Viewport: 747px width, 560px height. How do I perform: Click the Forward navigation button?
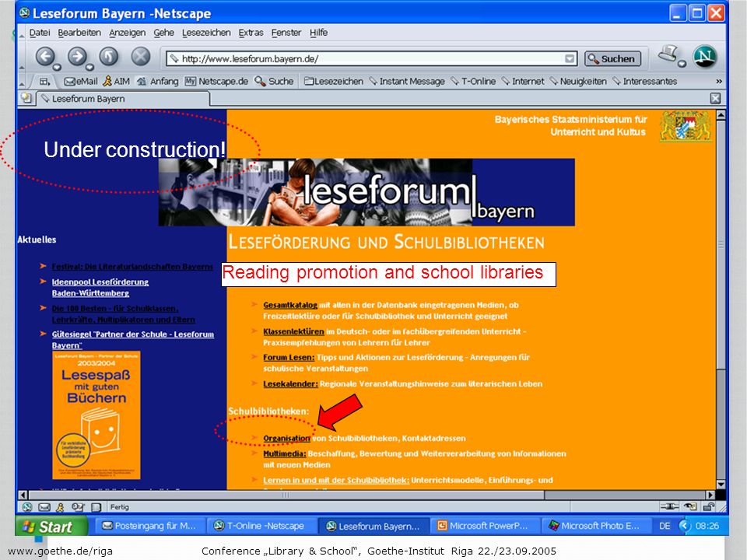point(77,57)
